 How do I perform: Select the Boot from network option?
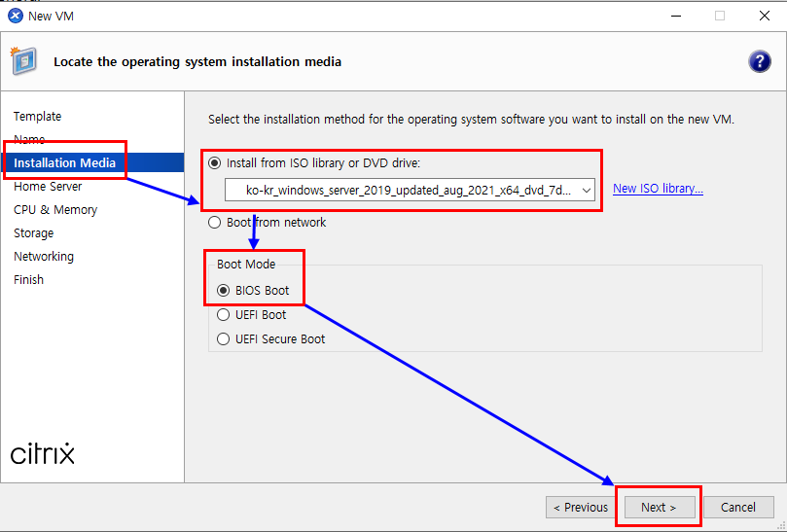tap(267, 223)
